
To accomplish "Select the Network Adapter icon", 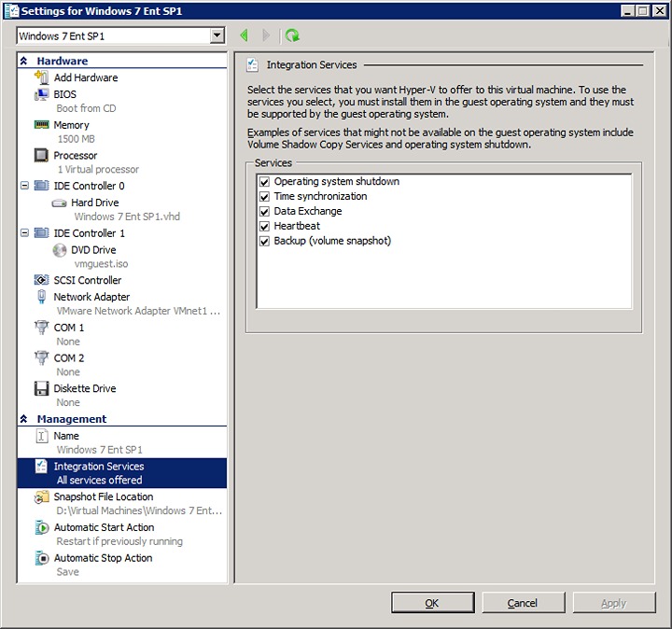I will (x=41, y=297).
